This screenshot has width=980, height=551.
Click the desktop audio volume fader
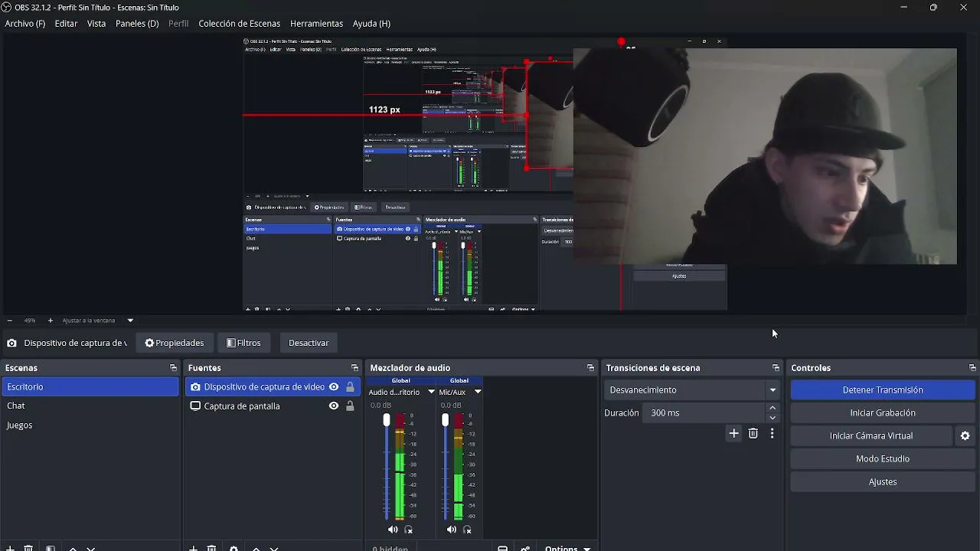[387, 420]
